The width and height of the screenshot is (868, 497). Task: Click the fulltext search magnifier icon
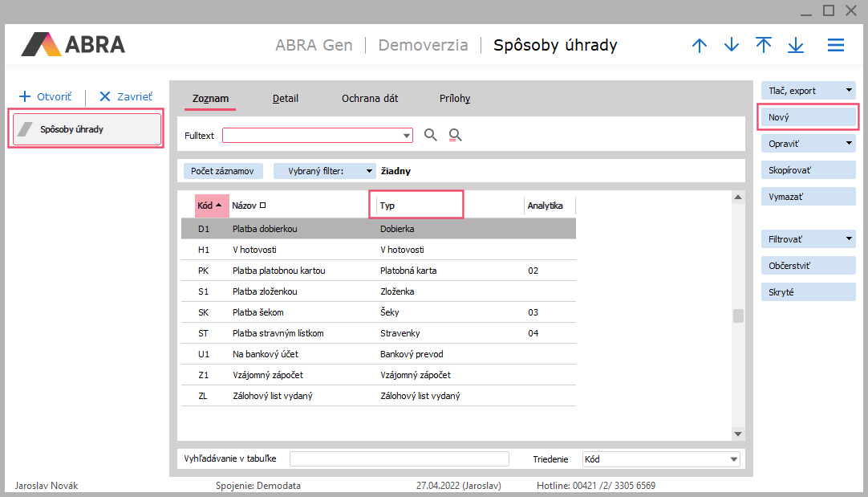click(431, 135)
